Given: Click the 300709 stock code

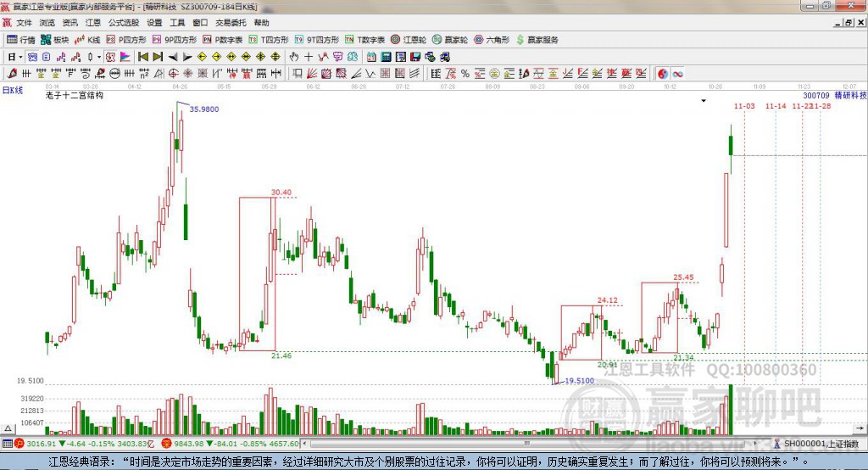Looking at the screenshot, I should coord(816,95).
